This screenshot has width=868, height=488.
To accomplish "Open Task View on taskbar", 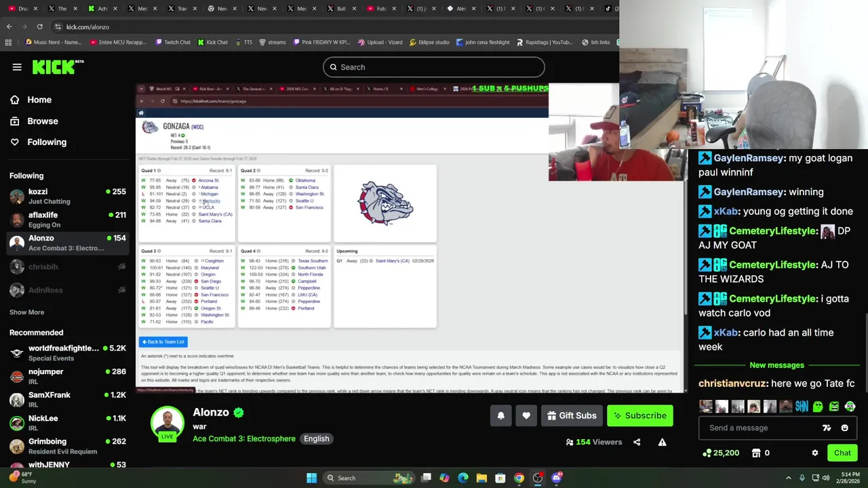I will [x=426, y=478].
